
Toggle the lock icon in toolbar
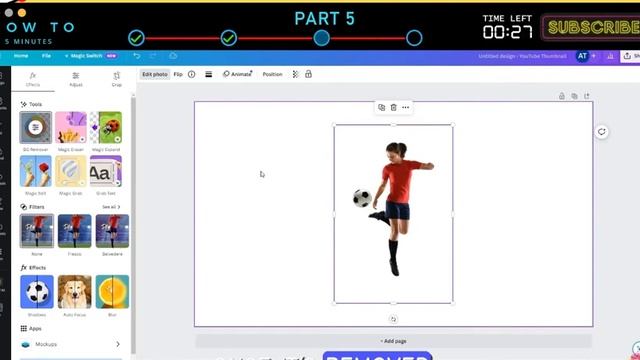[x=309, y=74]
